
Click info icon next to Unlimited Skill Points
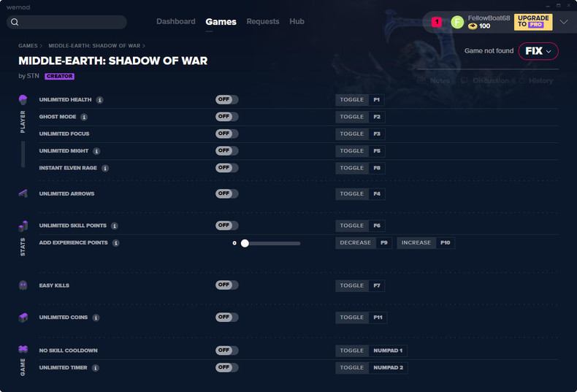pos(115,226)
